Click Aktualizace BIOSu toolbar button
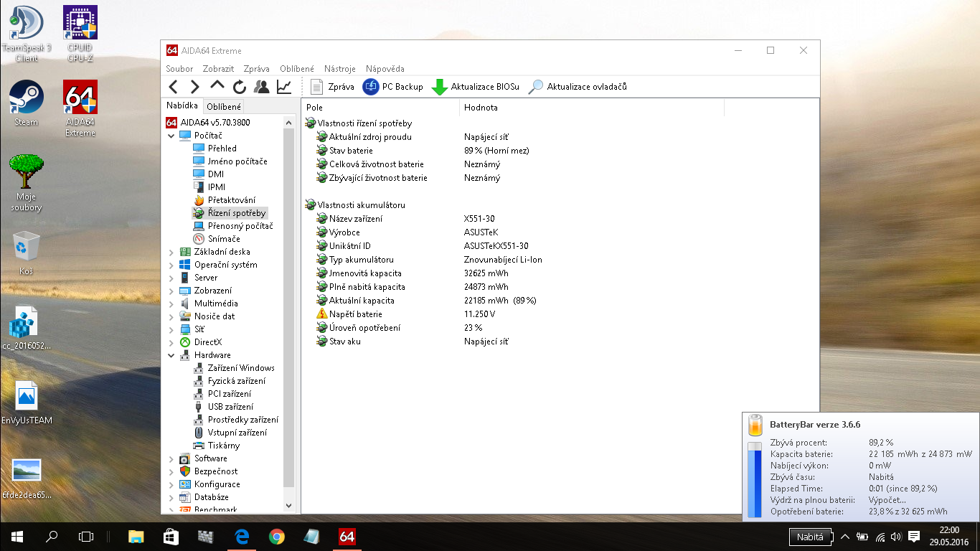 tap(476, 87)
